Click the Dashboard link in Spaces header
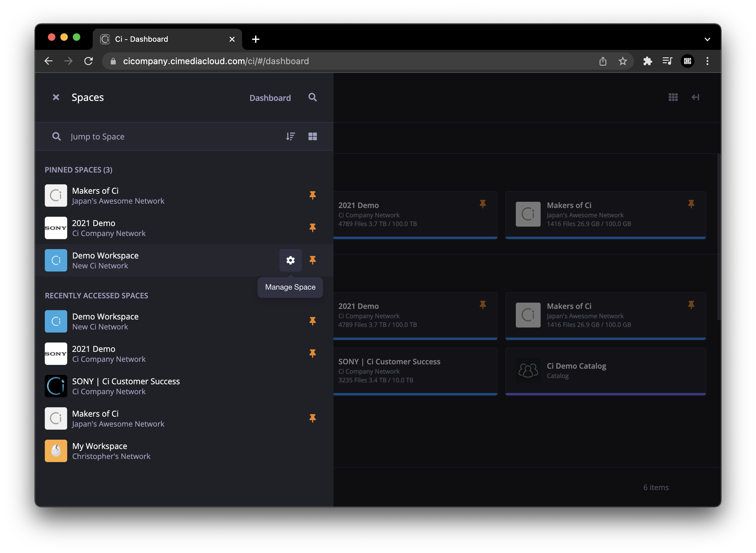 pyautogui.click(x=270, y=98)
